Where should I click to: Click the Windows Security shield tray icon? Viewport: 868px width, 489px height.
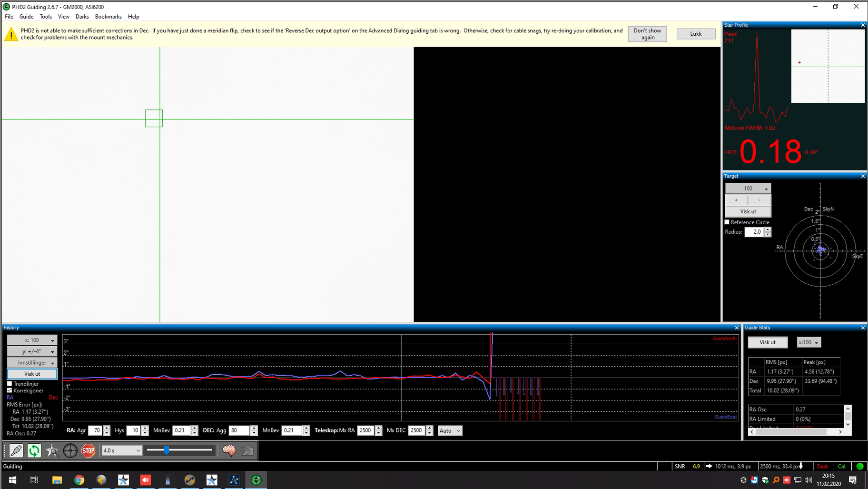pos(765,480)
